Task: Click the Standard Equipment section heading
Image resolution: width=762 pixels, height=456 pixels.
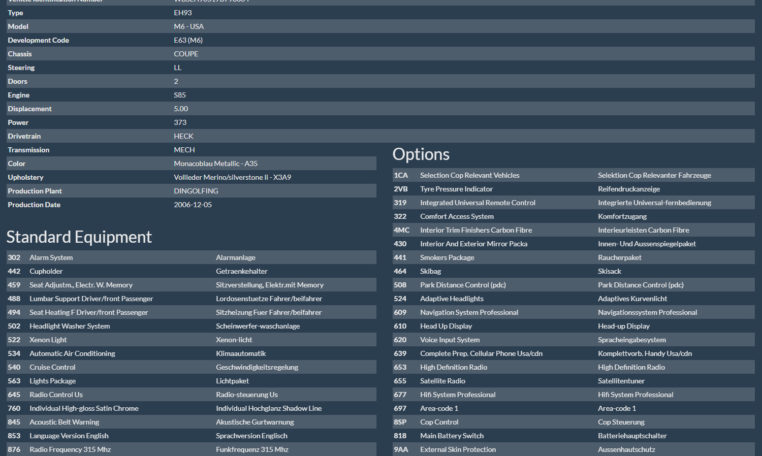Action: (79, 237)
